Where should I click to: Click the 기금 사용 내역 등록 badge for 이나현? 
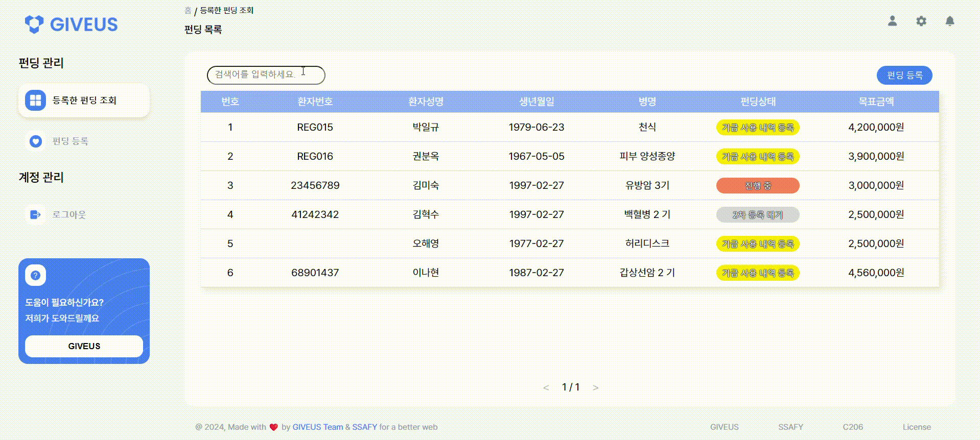pyautogui.click(x=758, y=273)
